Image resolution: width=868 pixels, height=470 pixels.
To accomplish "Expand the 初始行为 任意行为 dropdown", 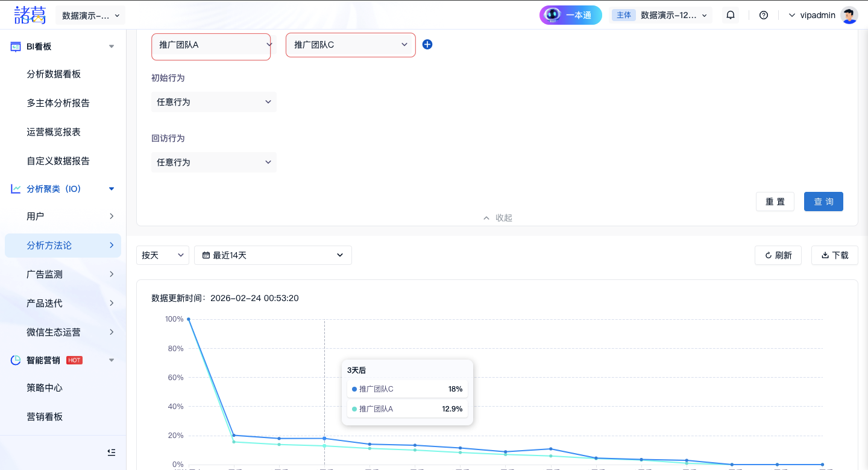I will click(x=213, y=102).
